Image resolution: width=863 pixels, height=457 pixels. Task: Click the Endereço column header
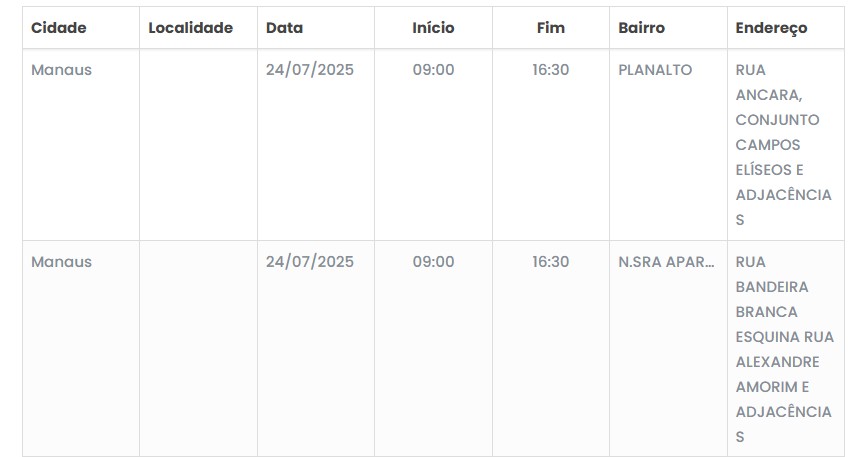pos(771,28)
